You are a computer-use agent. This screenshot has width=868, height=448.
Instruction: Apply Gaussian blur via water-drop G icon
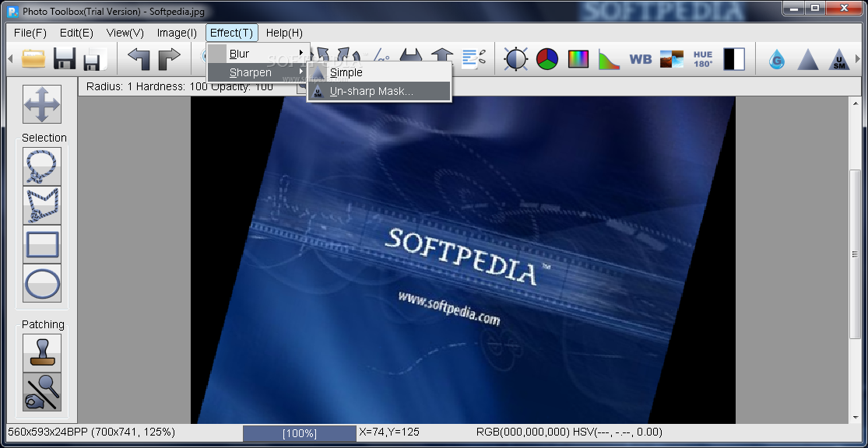(777, 58)
